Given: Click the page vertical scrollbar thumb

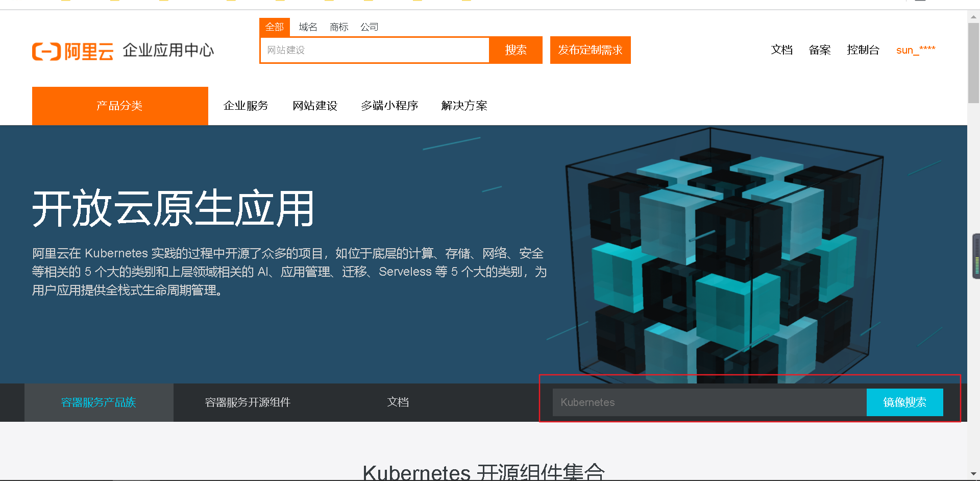Looking at the screenshot, I should [x=973, y=63].
